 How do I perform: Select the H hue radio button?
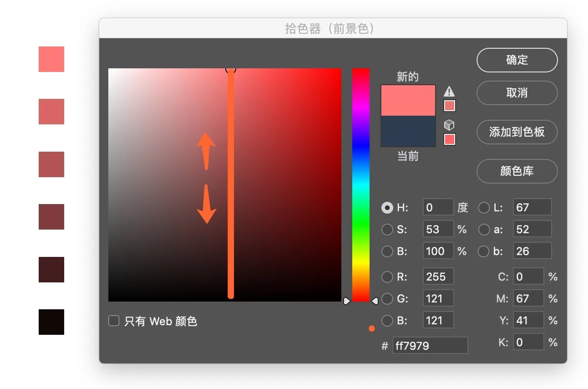coord(387,208)
